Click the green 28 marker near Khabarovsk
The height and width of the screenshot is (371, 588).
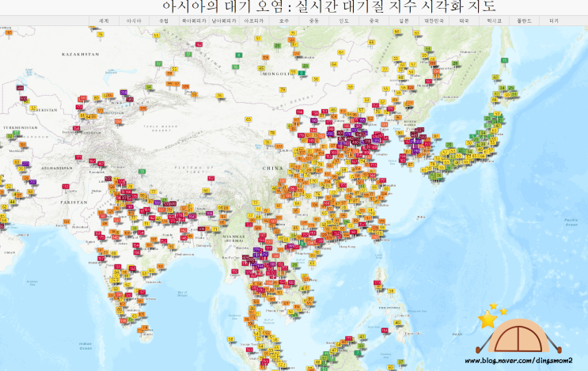coord(455,64)
